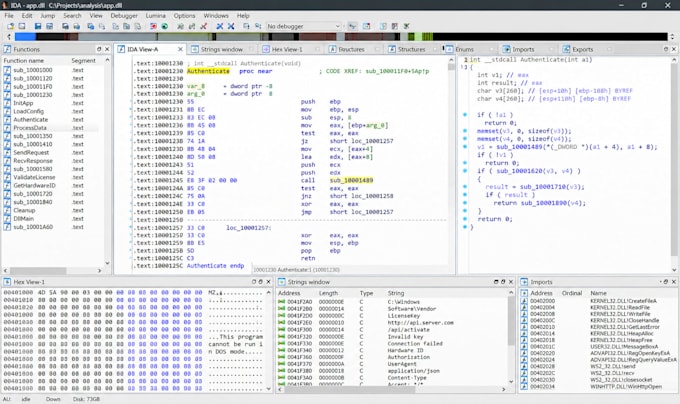The height and width of the screenshot is (404, 680).
Task: Close the bottom Hex View-1 panel
Action: point(268,282)
